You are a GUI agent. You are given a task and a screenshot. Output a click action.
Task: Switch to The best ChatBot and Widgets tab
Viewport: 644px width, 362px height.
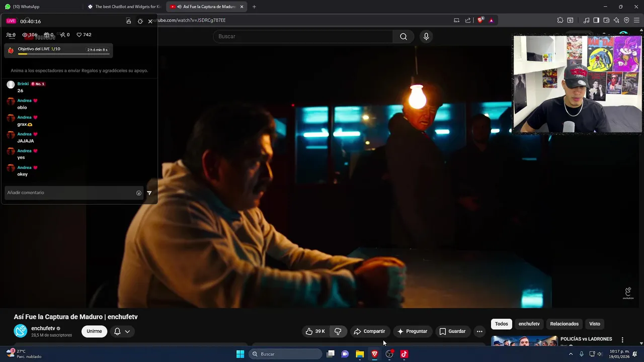(124, 7)
